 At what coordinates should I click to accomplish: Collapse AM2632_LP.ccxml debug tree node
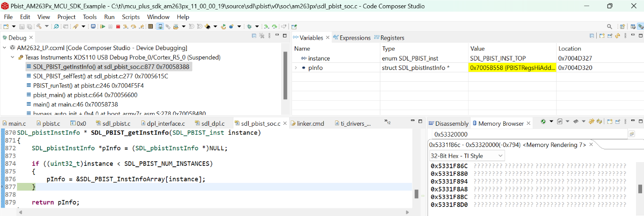[4, 48]
